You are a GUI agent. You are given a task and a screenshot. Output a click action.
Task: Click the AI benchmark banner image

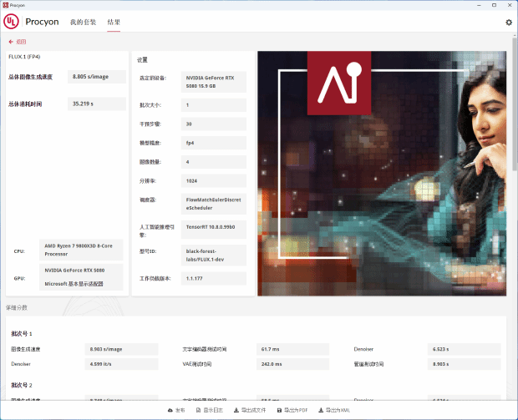[x=381, y=173]
